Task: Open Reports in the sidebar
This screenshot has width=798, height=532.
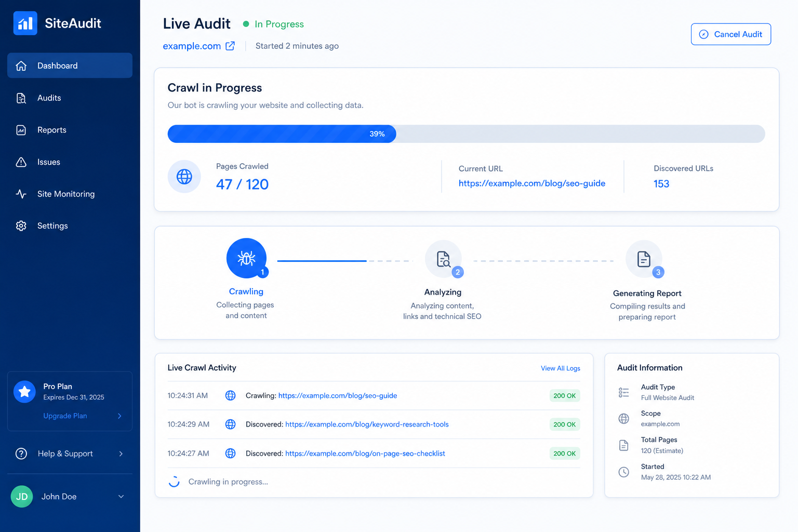Action: point(70,130)
